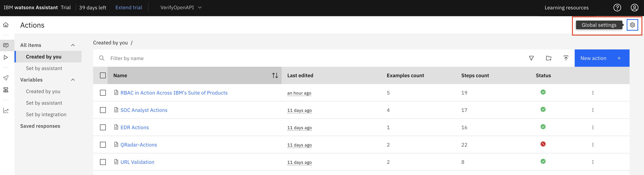Select the SOC Analyst Actions checkbox
644x175 pixels.
pos(103,110)
